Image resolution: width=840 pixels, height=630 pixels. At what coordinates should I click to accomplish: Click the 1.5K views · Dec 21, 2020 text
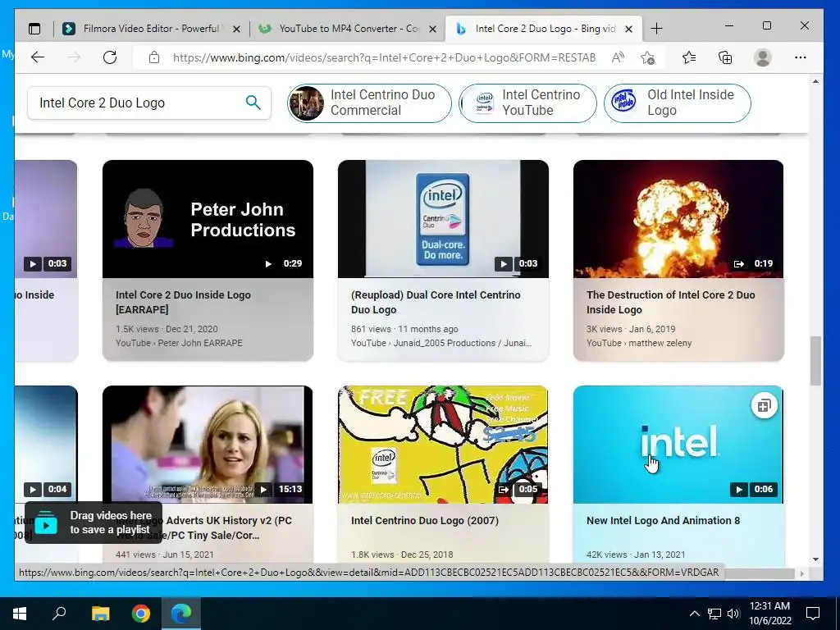[167, 329]
